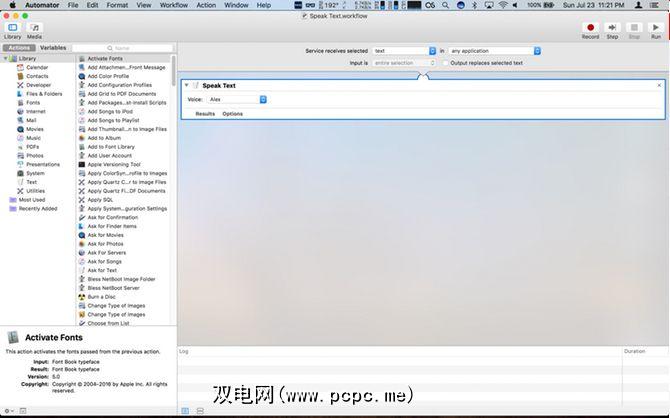Toggle Output replaces selected text checkbox
This screenshot has width=670, height=418.
(445, 63)
